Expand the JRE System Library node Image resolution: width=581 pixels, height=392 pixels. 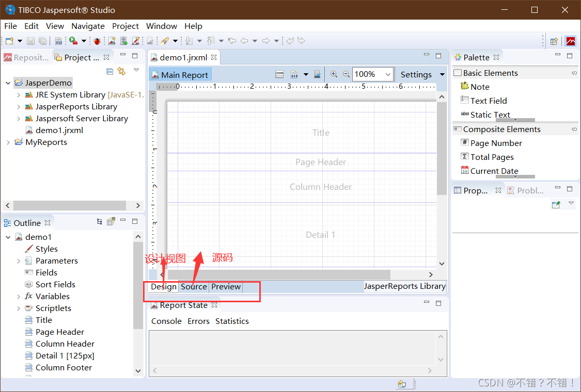(x=19, y=95)
